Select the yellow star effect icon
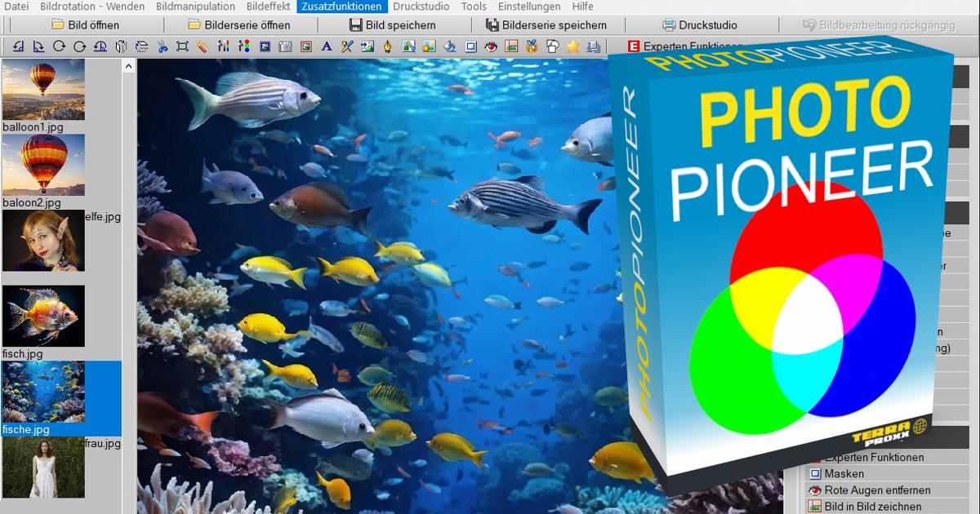 tap(572, 47)
